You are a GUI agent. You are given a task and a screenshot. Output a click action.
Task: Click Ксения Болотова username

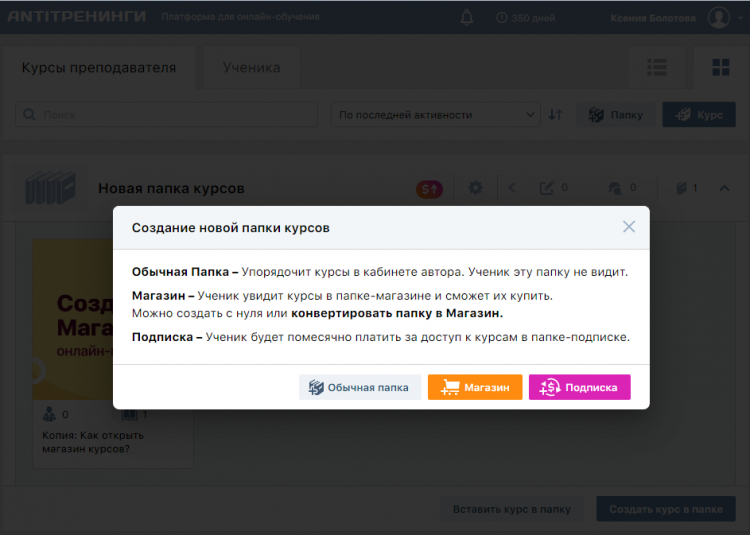652,18
